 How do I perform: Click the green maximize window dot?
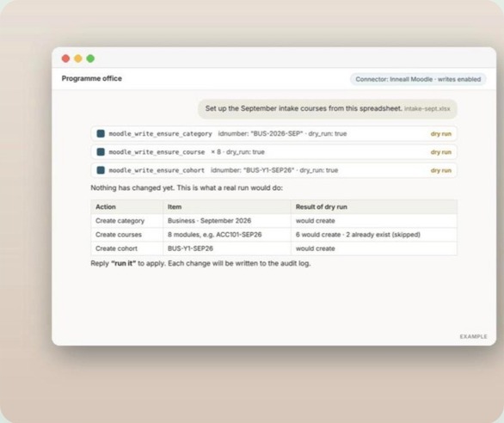90,58
